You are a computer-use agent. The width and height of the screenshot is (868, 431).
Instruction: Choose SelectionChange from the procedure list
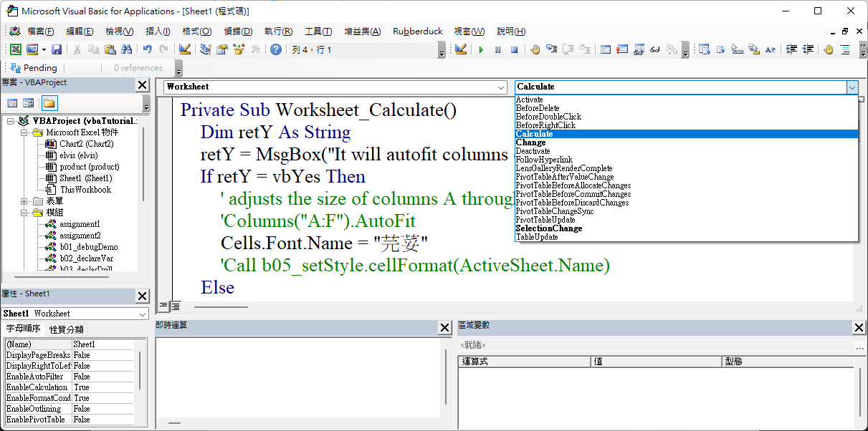(x=548, y=228)
